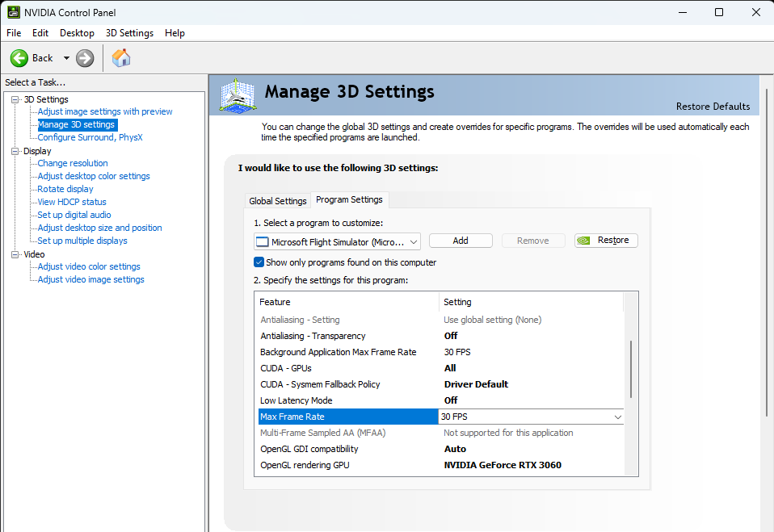Select CUDA - Sysmem Fallback Policy row

(441, 384)
